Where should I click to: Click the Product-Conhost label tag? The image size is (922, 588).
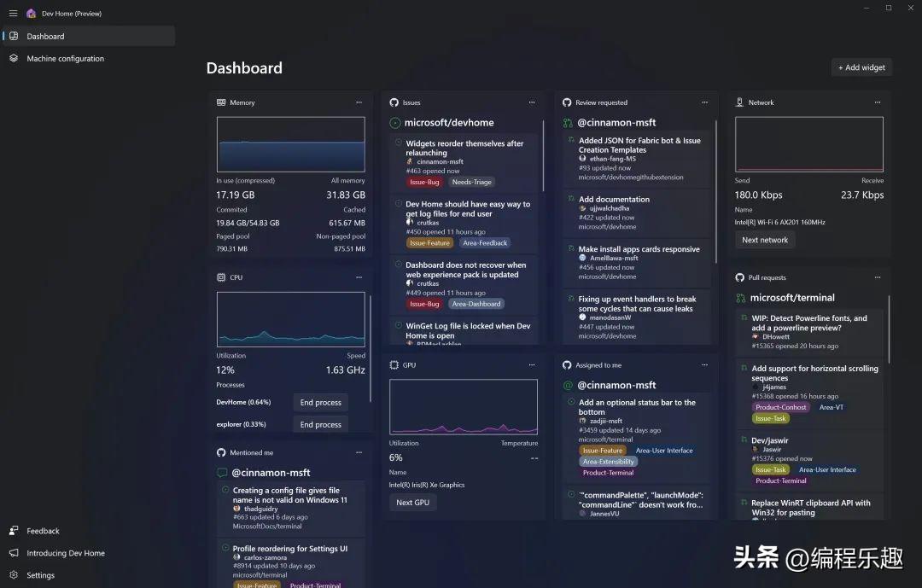coord(780,407)
